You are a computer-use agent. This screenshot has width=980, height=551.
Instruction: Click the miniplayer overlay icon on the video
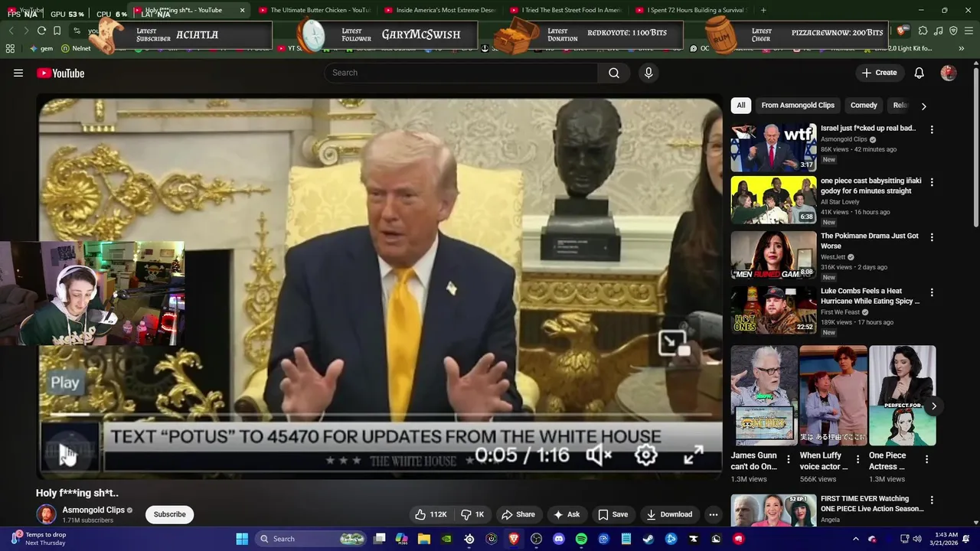(673, 343)
